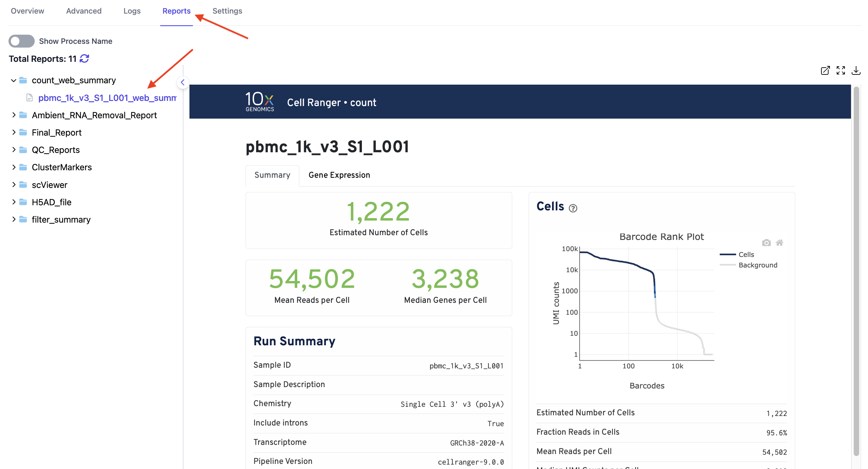The height and width of the screenshot is (469, 868).
Task: Expand report to fullscreen view
Action: 841,70
